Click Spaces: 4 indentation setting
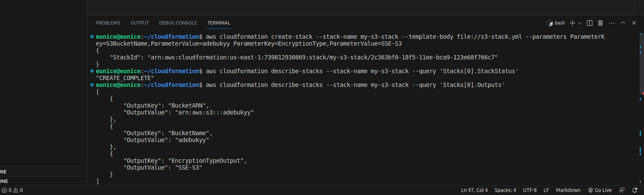 tap(505, 190)
